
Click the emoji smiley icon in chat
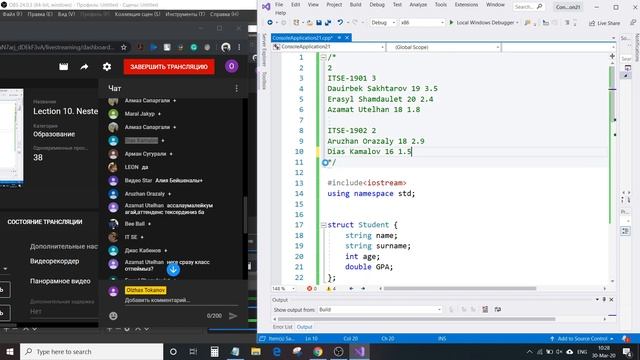point(113,316)
